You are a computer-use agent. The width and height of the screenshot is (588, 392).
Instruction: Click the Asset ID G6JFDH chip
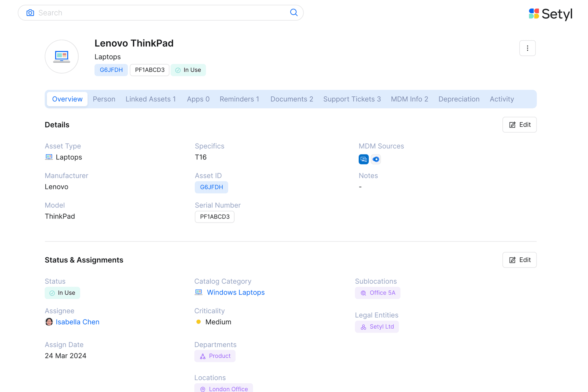pos(211,187)
